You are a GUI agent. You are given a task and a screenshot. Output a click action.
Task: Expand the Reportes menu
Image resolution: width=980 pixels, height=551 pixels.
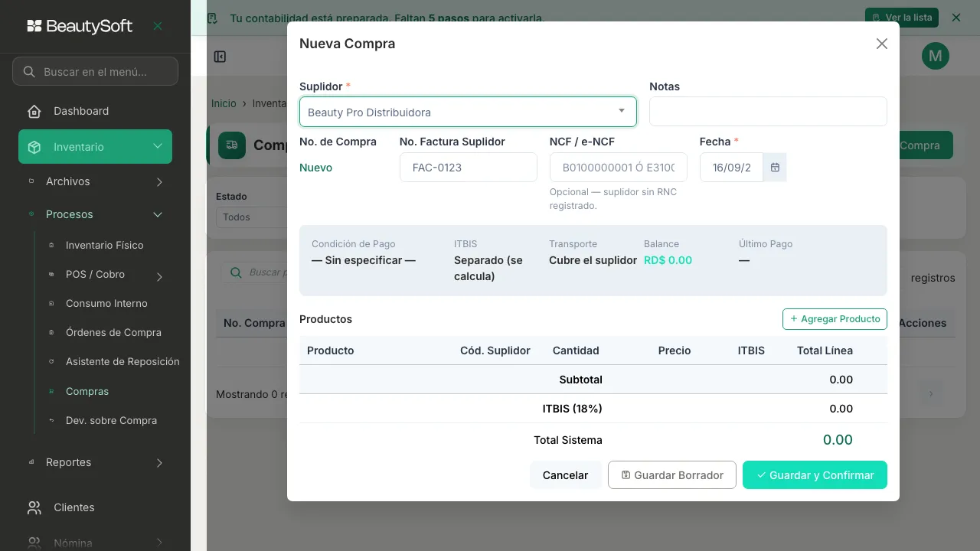(x=159, y=462)
